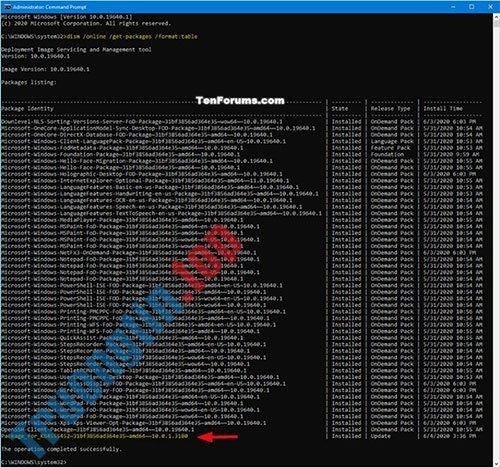Click the State column header
Viewport: 500px width, 467px height.
point(340,108)
